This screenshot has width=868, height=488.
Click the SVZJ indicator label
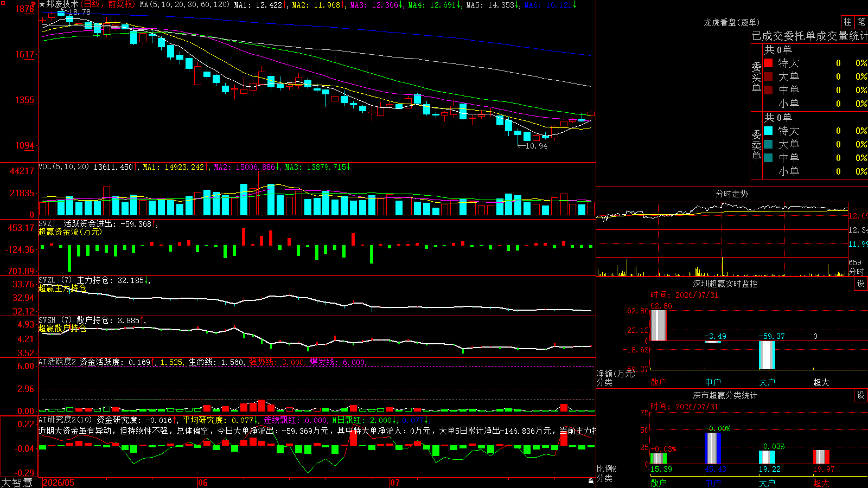click(x=47, y=223)
